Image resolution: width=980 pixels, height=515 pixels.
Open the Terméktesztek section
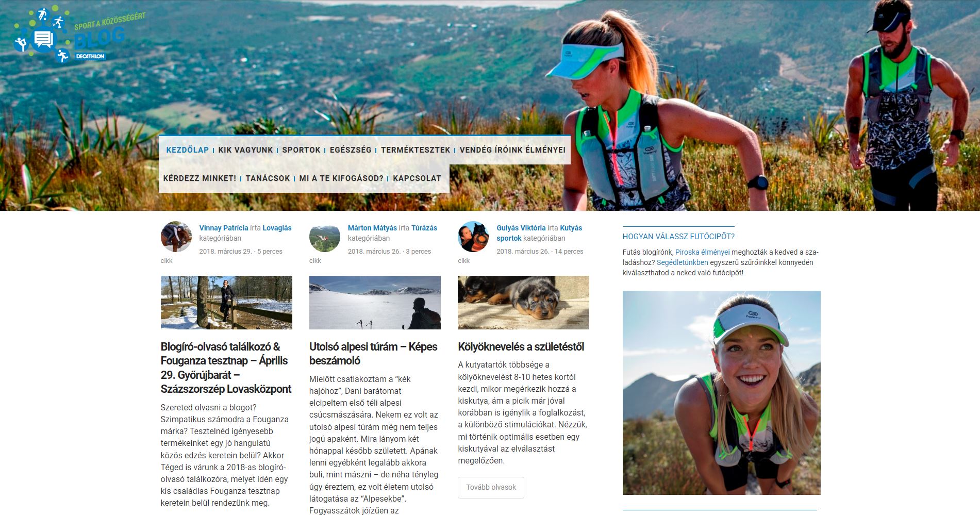click(416, 150)
